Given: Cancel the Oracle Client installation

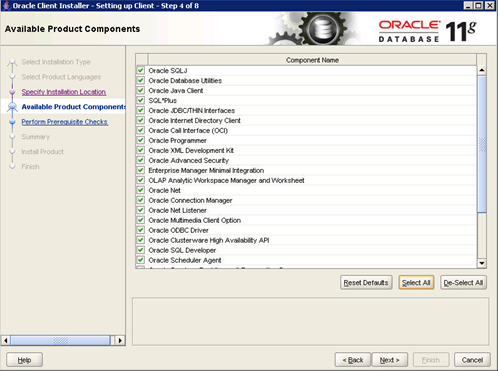Looking at the screenshot, I should coord(472,360).
